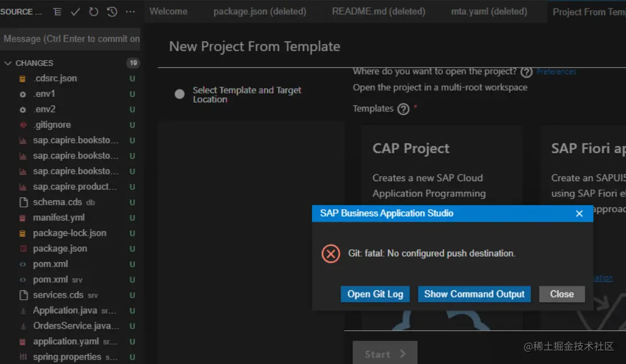Select the SAP Fiori application template card

(583, 227)
